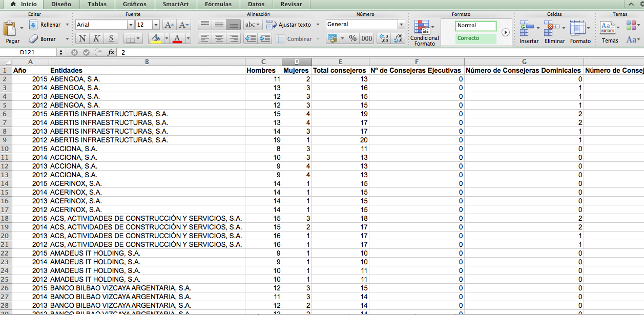Open the General number format dropdown
This screenshot has width=644, height=315.
coord(401,24)
